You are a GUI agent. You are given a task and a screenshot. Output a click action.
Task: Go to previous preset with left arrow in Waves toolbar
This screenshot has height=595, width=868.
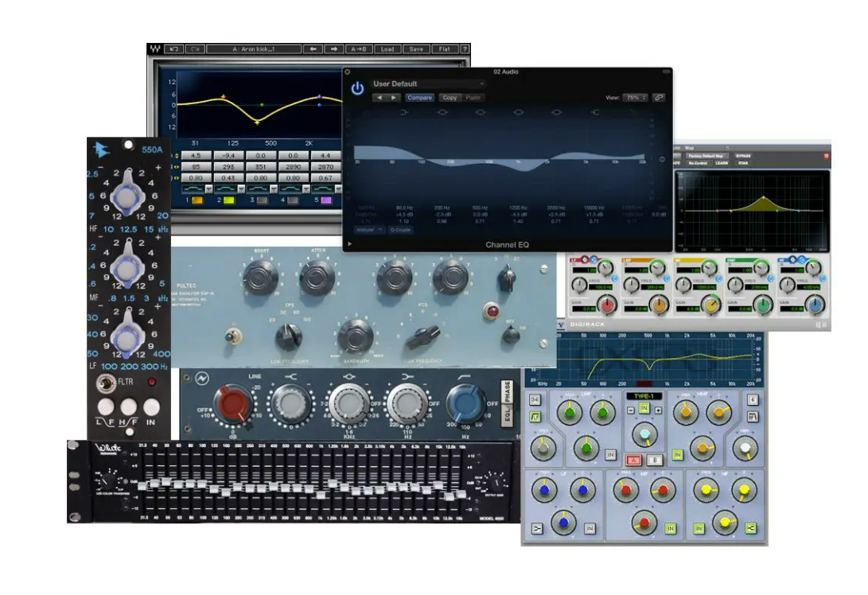point(313,49)
